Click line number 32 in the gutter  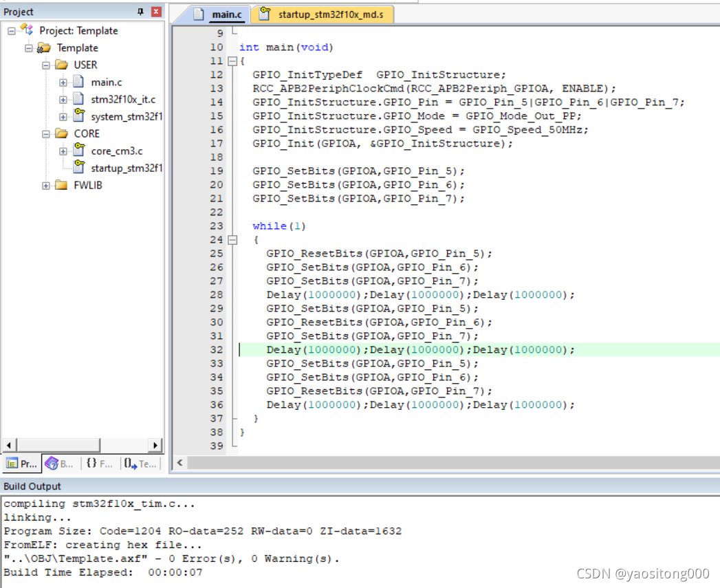(x=217, y=349)
